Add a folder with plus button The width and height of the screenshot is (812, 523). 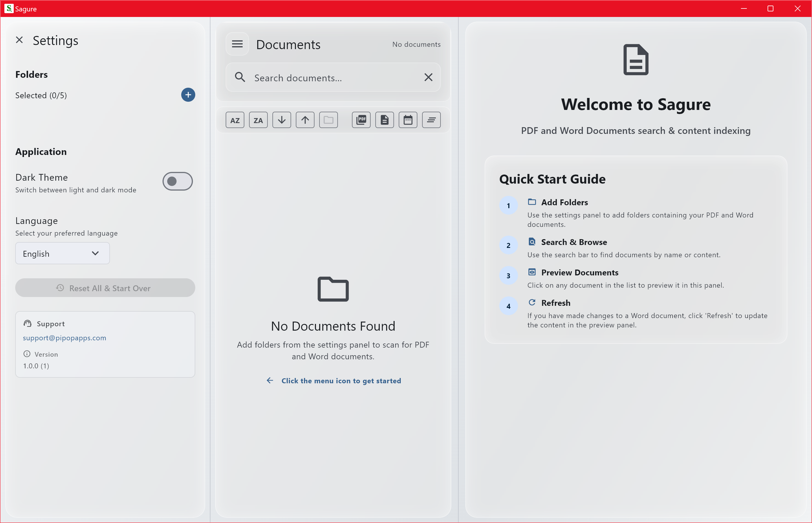click(188, 95)
